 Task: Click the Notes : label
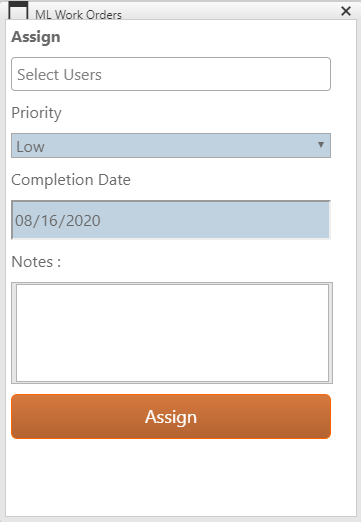click(36, 262)
